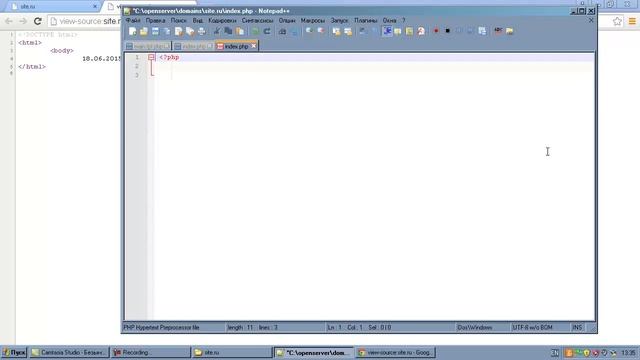Viewport: 640px width, 360px height.
Task: Toggle synchronized horizontal scrolling
Action: coord(348,31)
